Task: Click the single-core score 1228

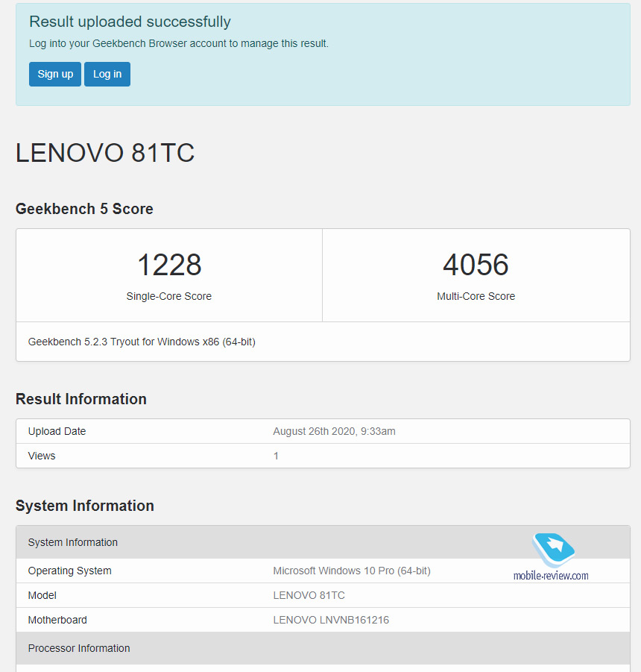Action: [169, 265]
